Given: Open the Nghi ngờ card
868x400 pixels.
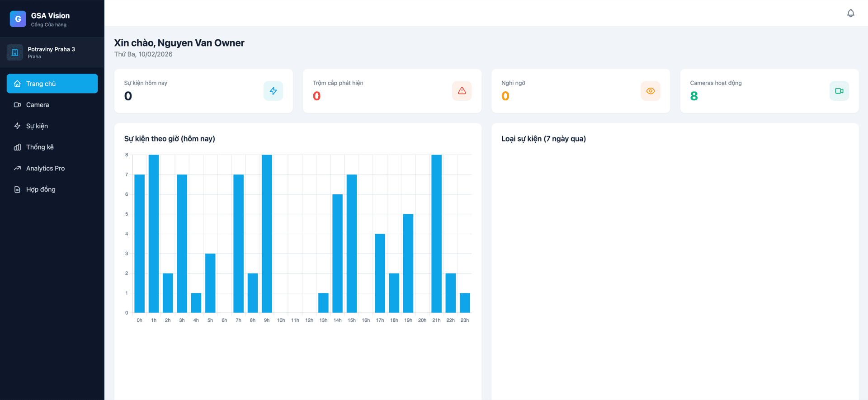Looking at the screenshot, I should tap(580, 91).
